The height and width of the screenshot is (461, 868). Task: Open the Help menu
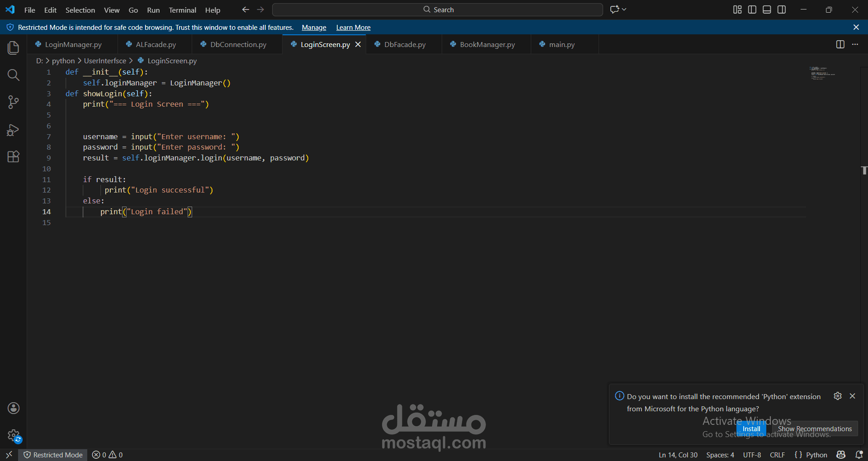pos(212,10)
